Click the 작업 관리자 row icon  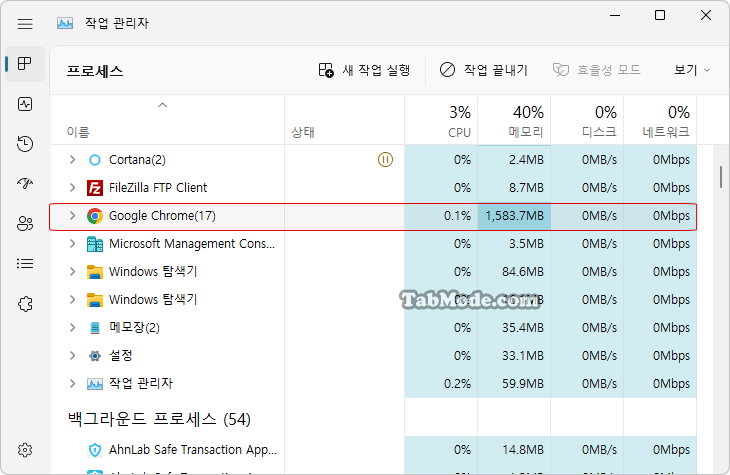95,384
